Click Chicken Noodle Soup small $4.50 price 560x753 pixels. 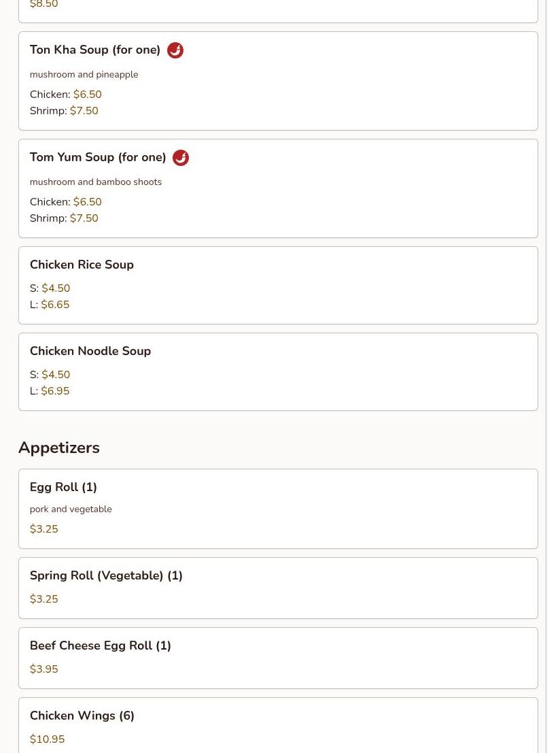pyautogui.click(x=56, y=375)
